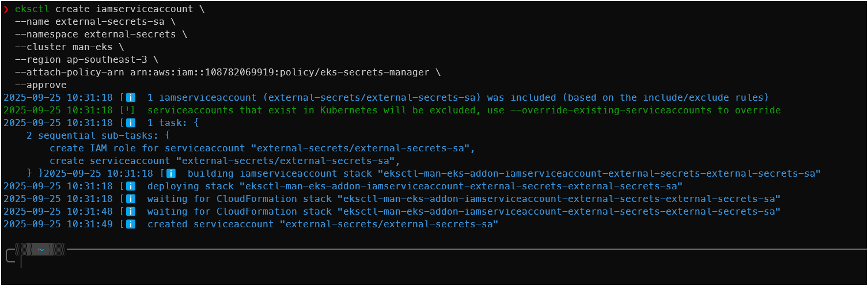Click info icon beside "1 task: {"
The width and height of the screenshot is (868, 286).
coord(131,123)
